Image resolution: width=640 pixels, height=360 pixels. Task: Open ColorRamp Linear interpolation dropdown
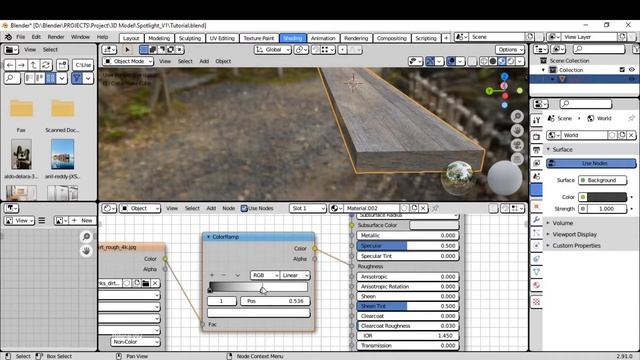tap(295, 276)
